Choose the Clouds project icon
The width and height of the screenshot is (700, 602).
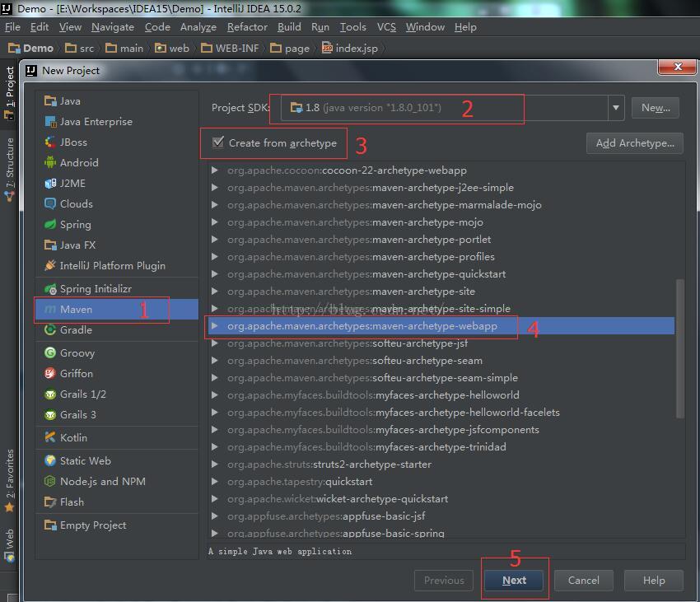point(50,203)
